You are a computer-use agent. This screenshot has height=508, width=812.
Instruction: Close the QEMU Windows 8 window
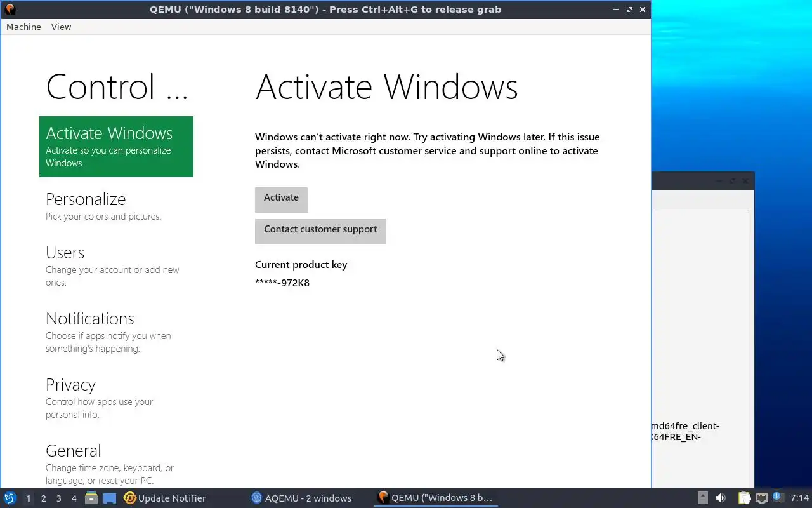pos(643,10)
